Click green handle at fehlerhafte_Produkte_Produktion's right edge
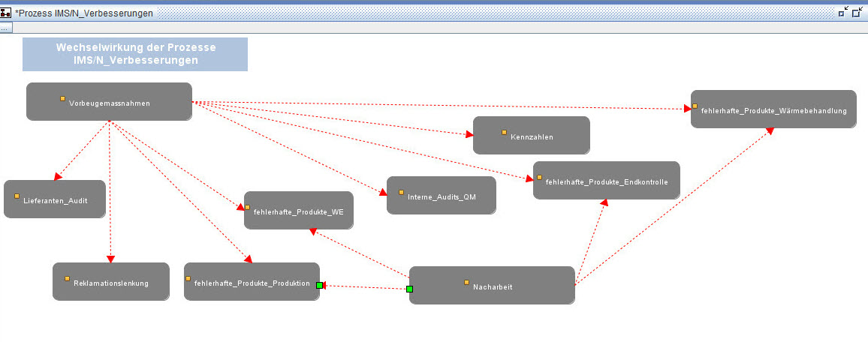Screen dimensions: 868x342 (319, 285)
